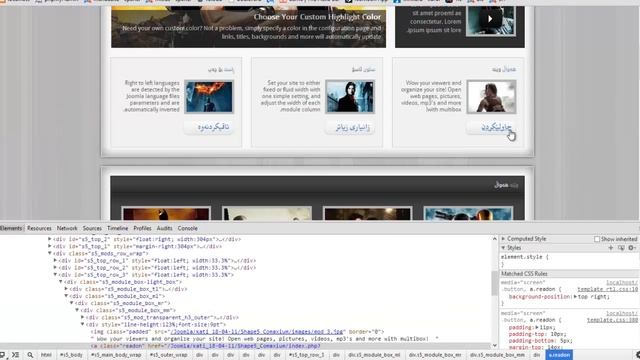640x360 pixels.
Task: Open the template_rtl.css:10 source link
Action: coord(607,289)
